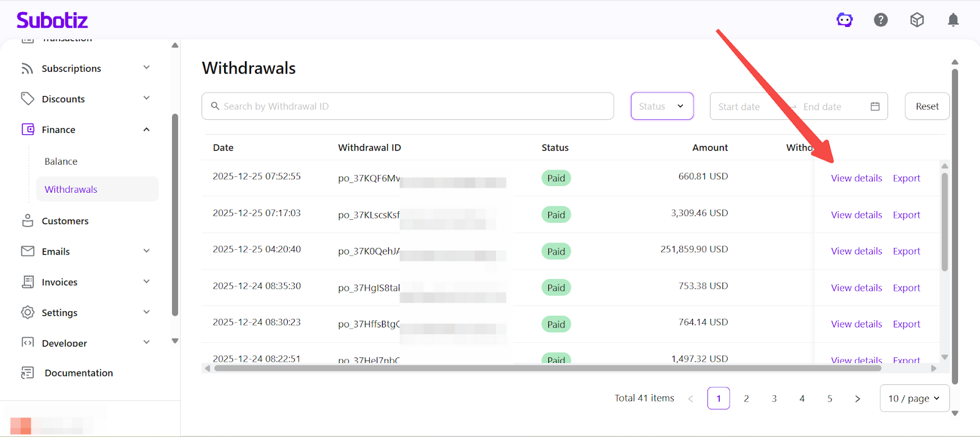The width and height of the screenshot is (980, 437).
Task: Click the Search by Withdrawal ID field
Action: pyautogui.click(x=407, y=106)
